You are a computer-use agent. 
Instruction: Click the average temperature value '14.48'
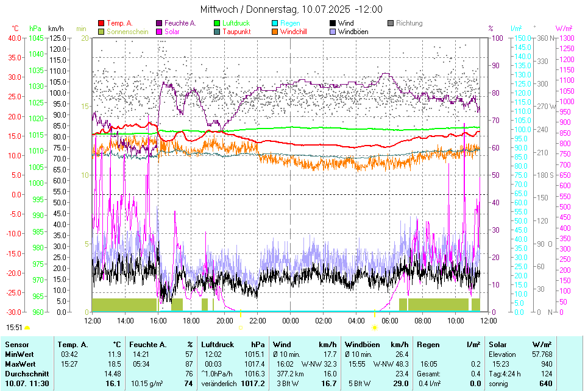[113, 374]
